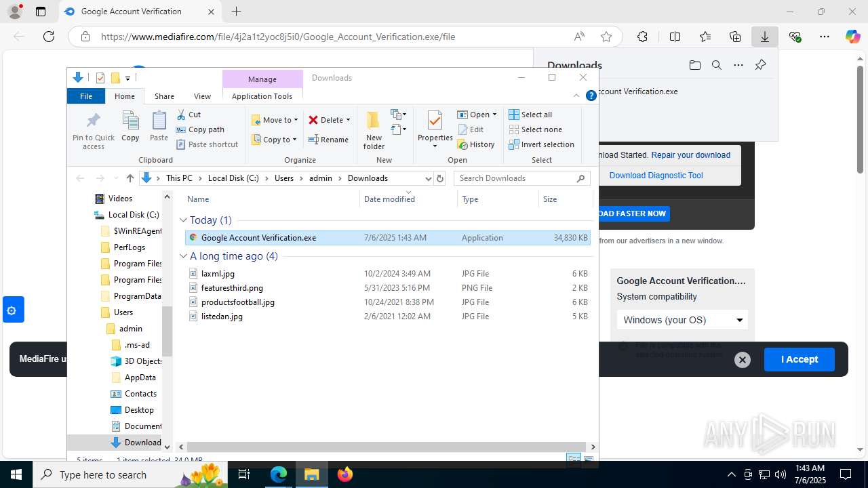Viewport: 868px width, 488px height.
Task: Click the Copy ribbon button
Action: point(130,127)
